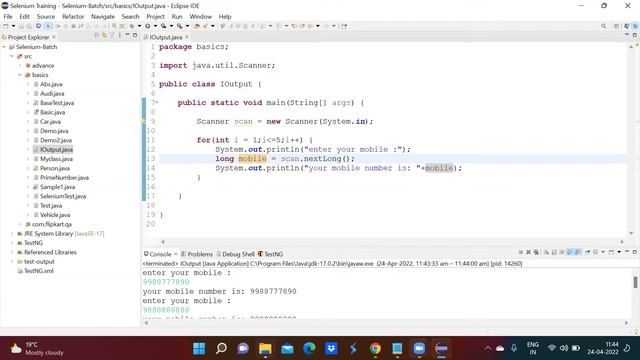The image size is (640, 360).
Task: Select SeleniumTest.java in Project Explorer
Action: pyautogui.click(x=63, y=196)
